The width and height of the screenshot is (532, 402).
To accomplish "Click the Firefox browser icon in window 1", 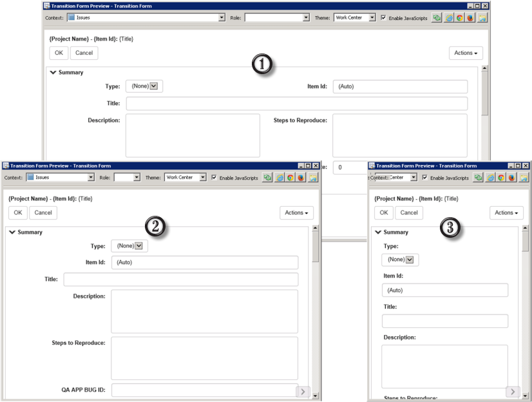I will point(470,18).
